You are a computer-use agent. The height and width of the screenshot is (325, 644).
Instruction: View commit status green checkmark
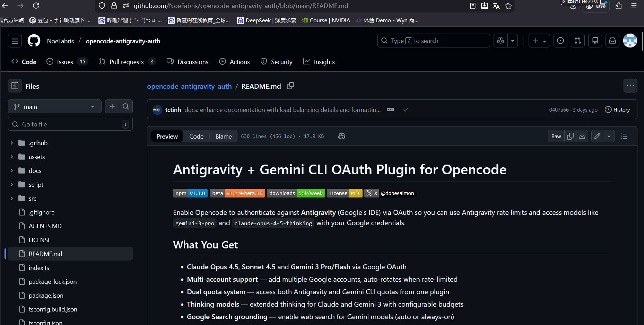pyautogui.click(x=406, y=109)
